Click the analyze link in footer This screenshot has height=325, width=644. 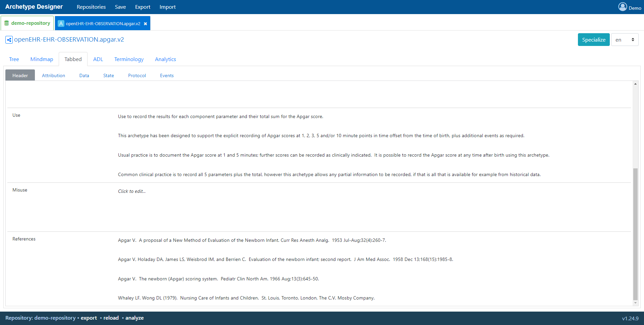[x=135, y=318]
